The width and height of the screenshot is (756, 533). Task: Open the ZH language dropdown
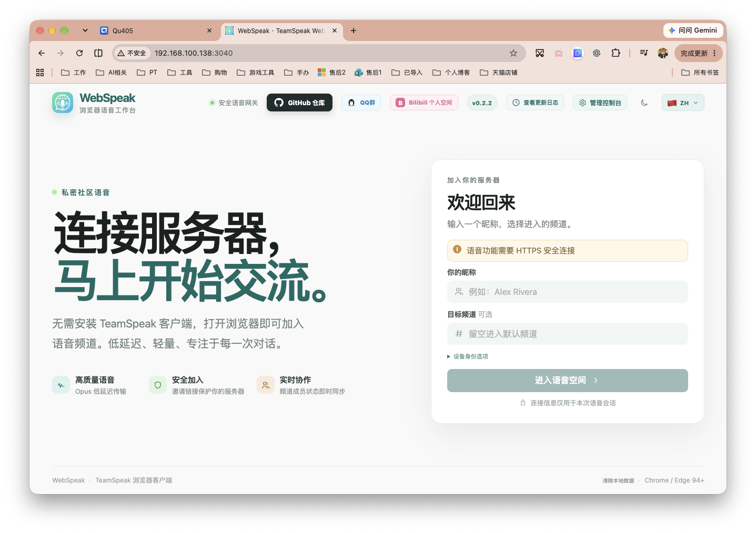(x=683, y=102)
